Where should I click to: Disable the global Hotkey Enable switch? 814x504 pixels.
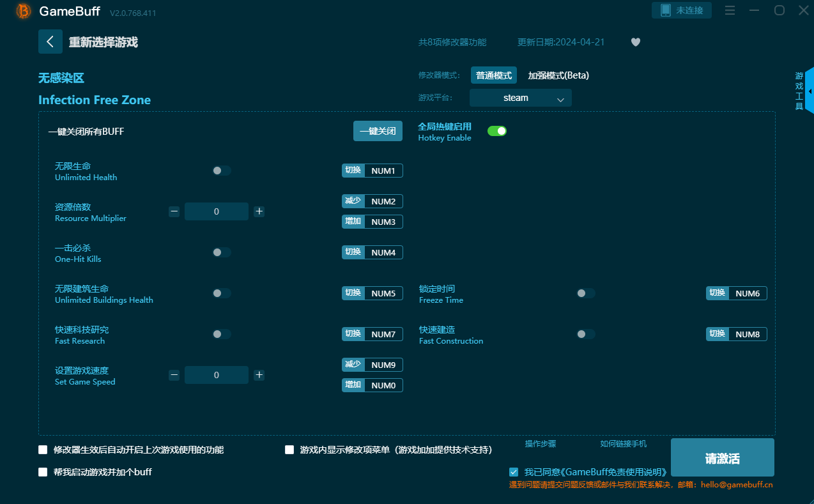(x=497, y=131)
